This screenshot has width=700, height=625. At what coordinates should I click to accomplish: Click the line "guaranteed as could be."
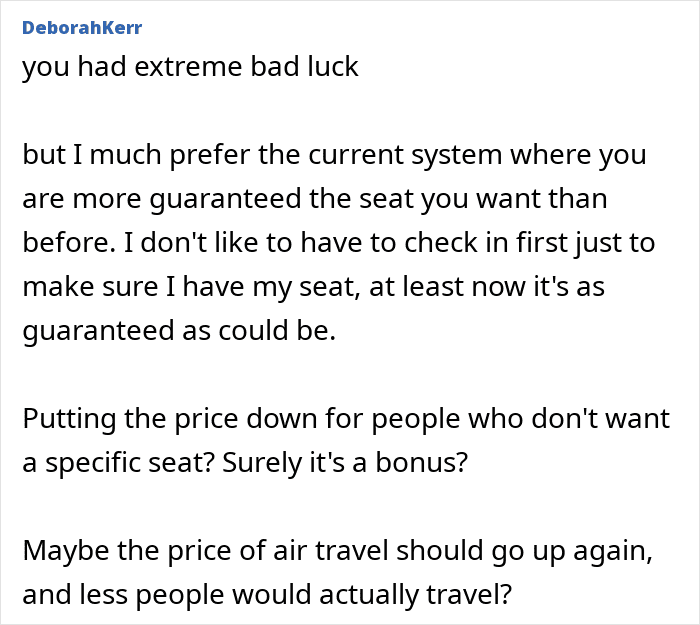click(x=179, y=331)
